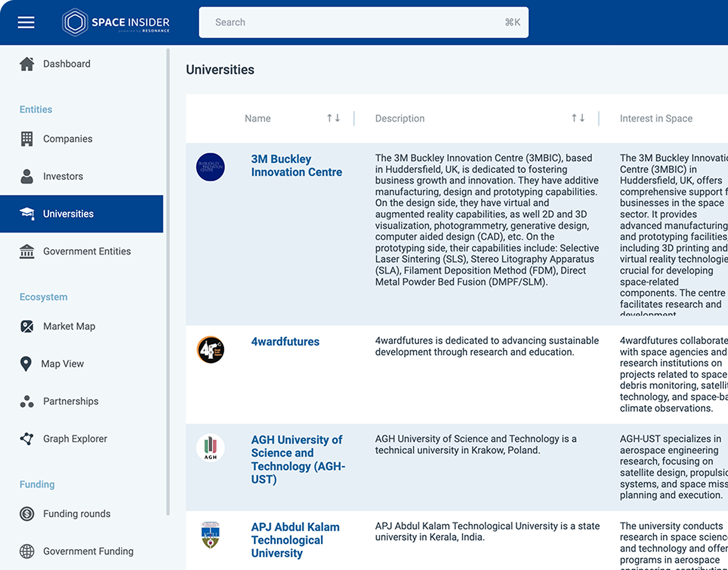Click the Graph Explorer nodes icon
Viewport: 728px width, 570px height.
click(x=27, y=439)
